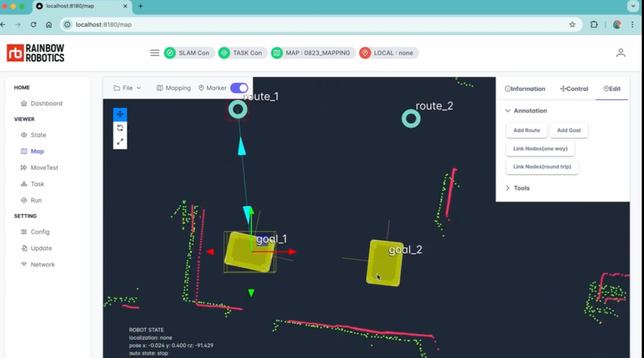Click the rotate tool icon
Image resolution: width=644 pixels, height=358 pixels.
point(120,128)
